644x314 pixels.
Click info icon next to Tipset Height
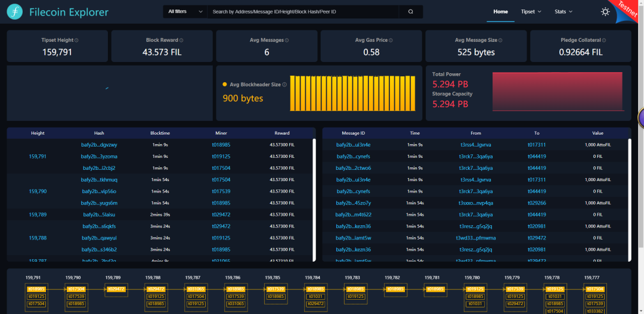[77, 41]
